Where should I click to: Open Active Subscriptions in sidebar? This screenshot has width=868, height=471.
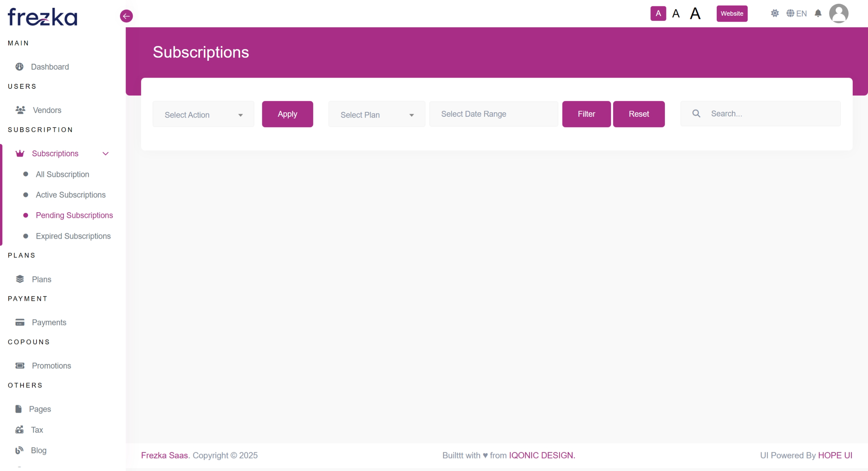point(70,195)
